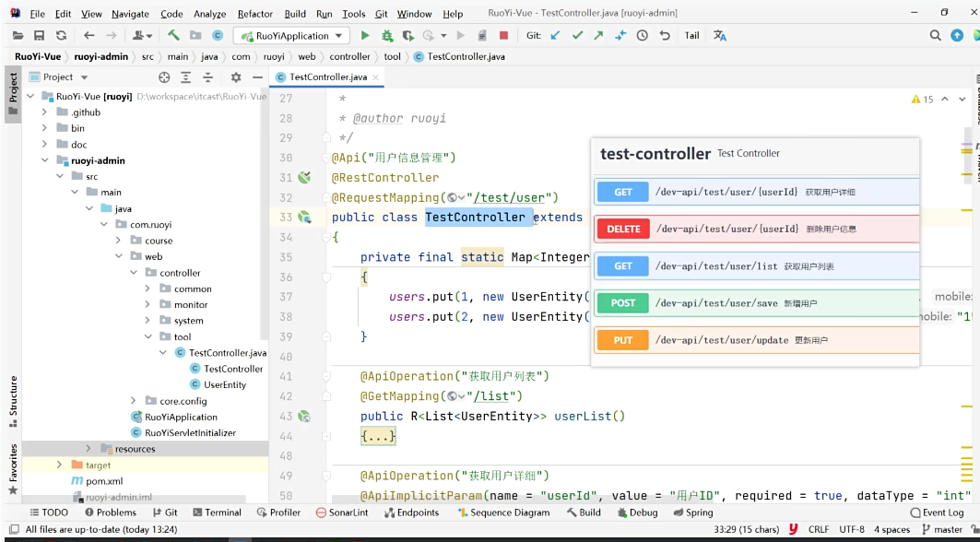Toggle the Structure side panel
Image resolution: width=980 pixels, height=542 pixels.
click(13, 402)
